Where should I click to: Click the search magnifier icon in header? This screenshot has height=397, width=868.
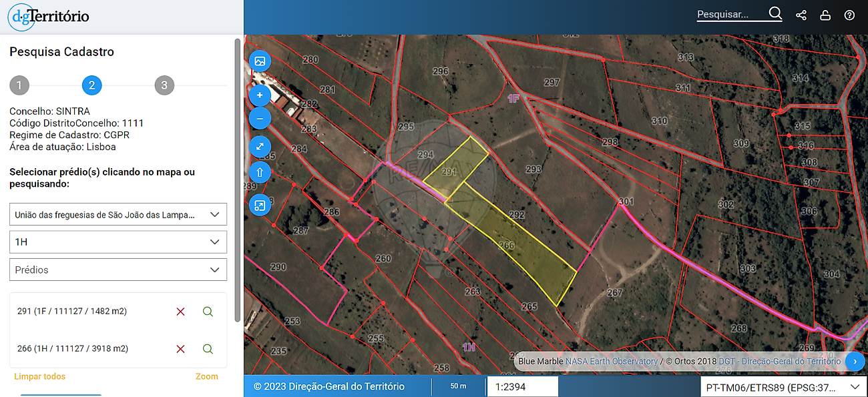click(775, 14)
